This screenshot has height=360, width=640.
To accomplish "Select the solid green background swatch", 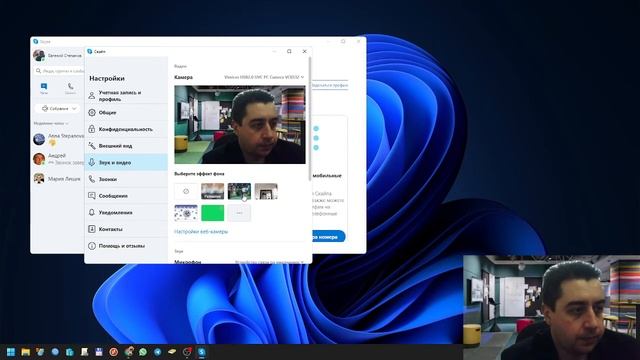I will [x=213, y=213].
